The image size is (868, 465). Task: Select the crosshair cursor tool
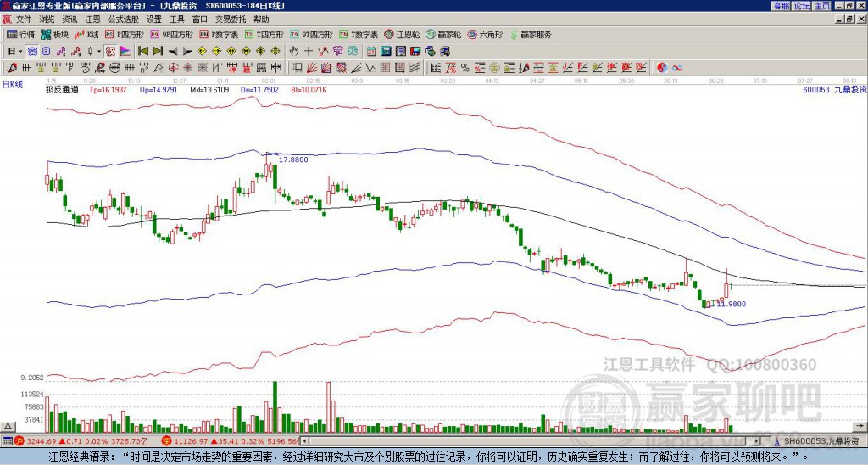[x=309, y=52]
